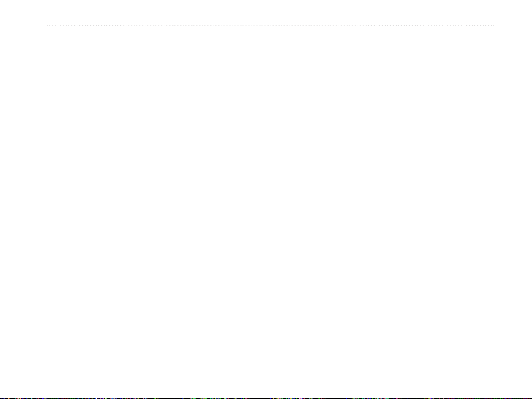Click the dotted horizontal divider line

(x=270, y=26)
